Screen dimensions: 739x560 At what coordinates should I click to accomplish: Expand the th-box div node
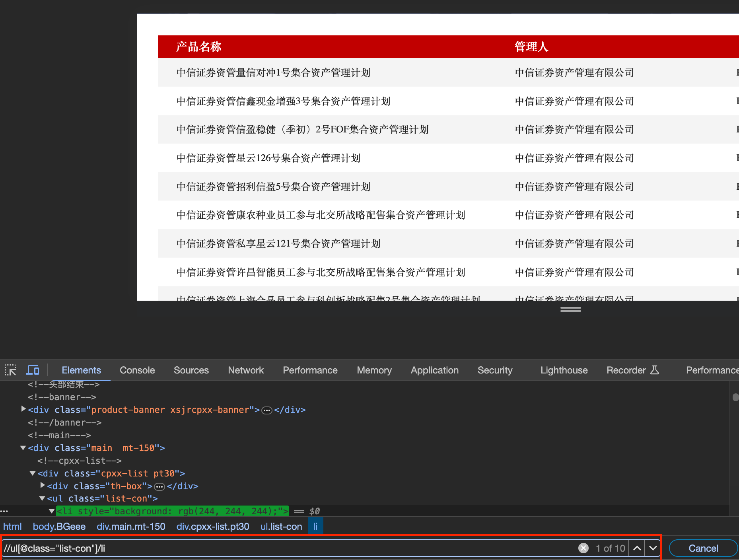point(43,485)
